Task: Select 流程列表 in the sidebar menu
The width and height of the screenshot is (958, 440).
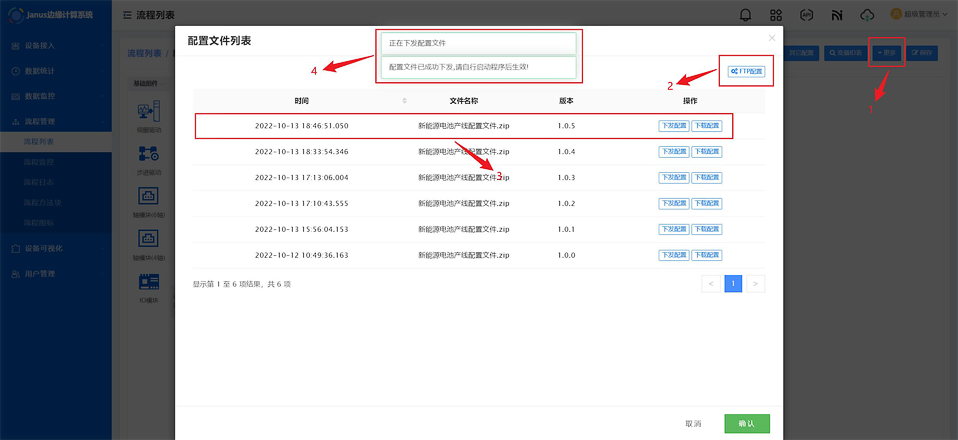Action: pos(41,142)
